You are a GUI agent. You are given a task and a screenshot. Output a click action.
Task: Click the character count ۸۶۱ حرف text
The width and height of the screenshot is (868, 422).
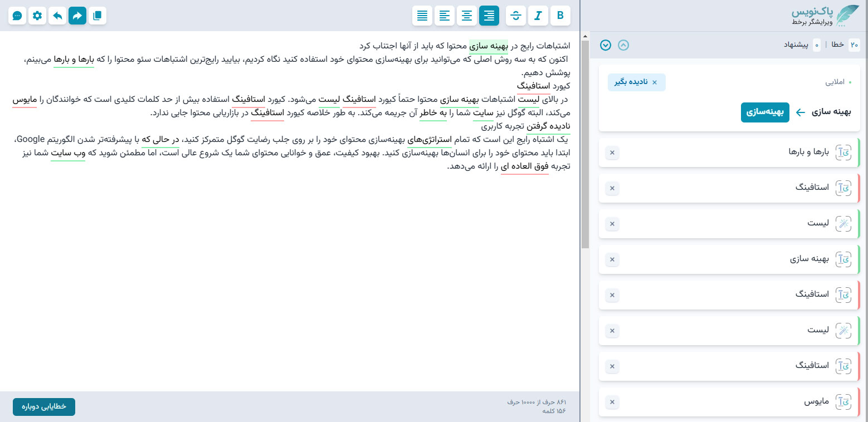[538, 402]
